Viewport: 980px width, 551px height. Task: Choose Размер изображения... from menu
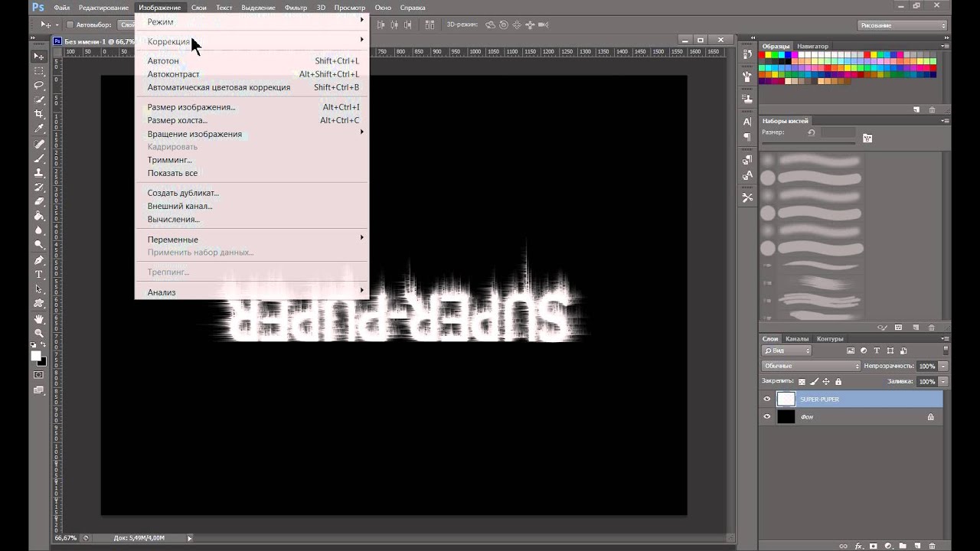click(252, 107)
